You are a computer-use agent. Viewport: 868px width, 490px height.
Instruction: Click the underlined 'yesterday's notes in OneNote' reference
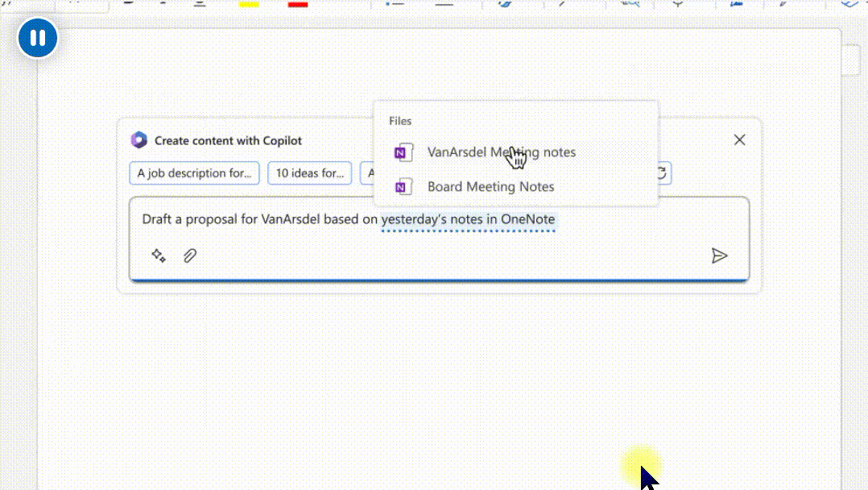tap(469, 219)
